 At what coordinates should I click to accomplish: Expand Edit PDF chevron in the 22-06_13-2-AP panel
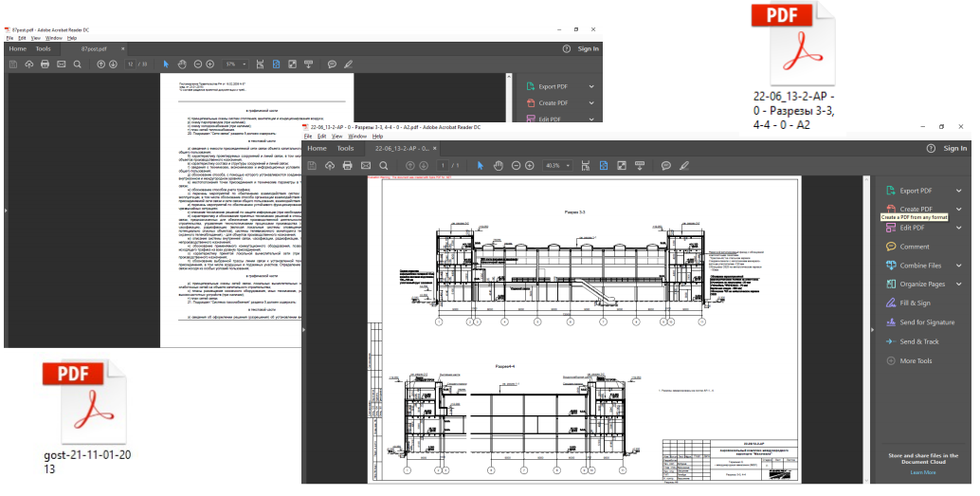pos(959,228)
